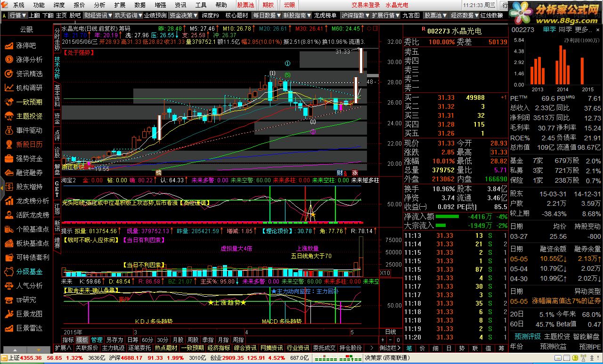Open the 功能 menu
The width and height of the screenshot is (603, 364).
39,5
